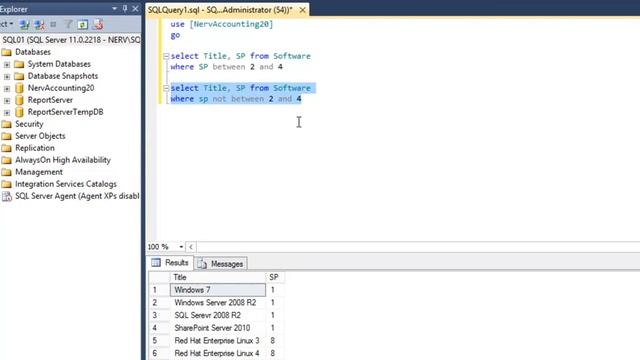The width and height of the screenshot is (640, 360).
Task: Click the Disconnect server icon
Action: (x=39, y=25)
